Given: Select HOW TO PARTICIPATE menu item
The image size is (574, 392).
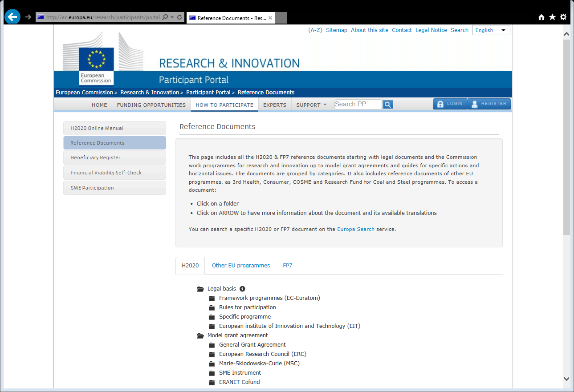Looking at the screenshot, I should coord(224,105).
